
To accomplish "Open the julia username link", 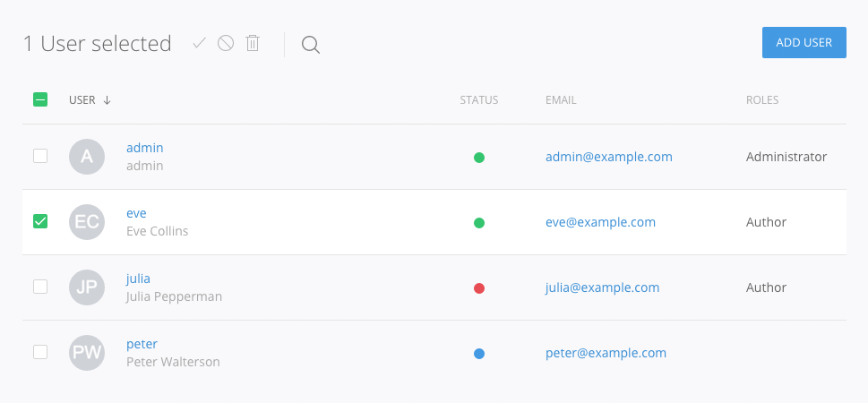I will coord(138,279).
